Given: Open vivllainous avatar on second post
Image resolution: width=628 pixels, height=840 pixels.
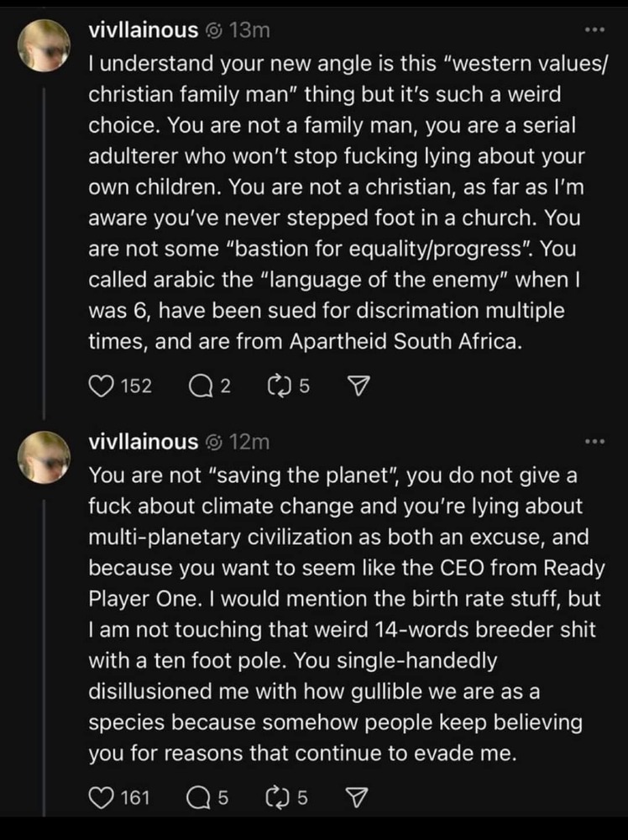Looking at the screenshot, I should [44, 458].
